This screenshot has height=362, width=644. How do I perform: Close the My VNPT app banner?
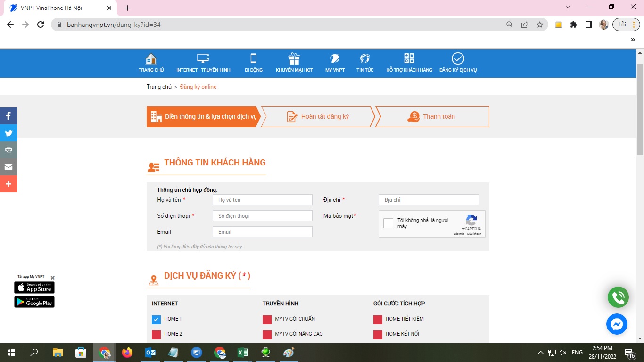(52, 278)
